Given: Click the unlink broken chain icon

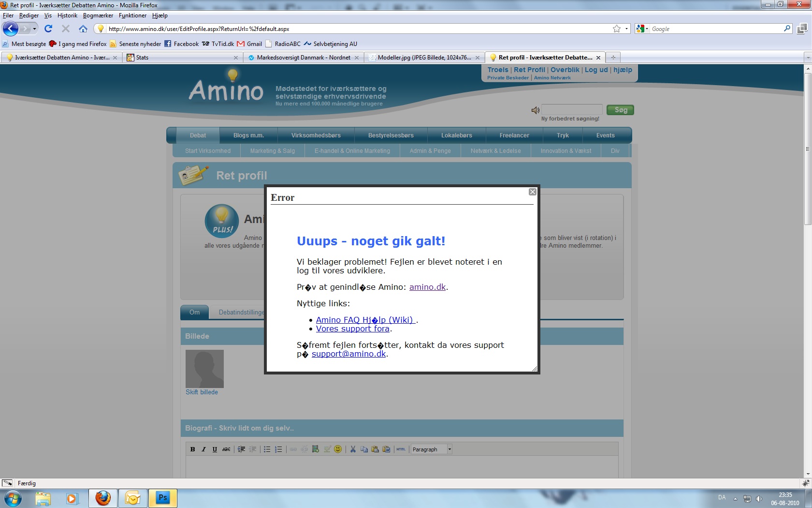Looking at the screenshot, I should pos(304,449).
